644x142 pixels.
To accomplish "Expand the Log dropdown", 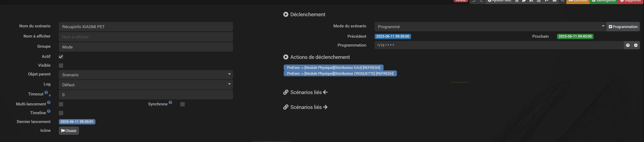I will click(x=146, y=85).
